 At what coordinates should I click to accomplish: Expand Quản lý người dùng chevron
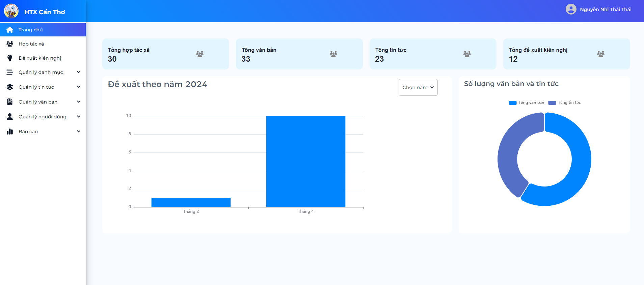(x=79, y=116)
